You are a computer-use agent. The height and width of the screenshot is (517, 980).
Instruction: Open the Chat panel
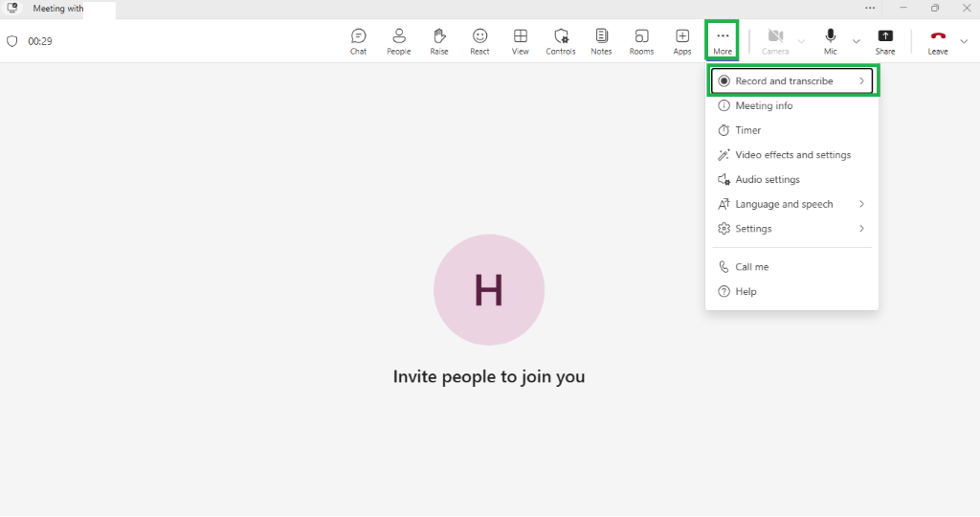358,42
